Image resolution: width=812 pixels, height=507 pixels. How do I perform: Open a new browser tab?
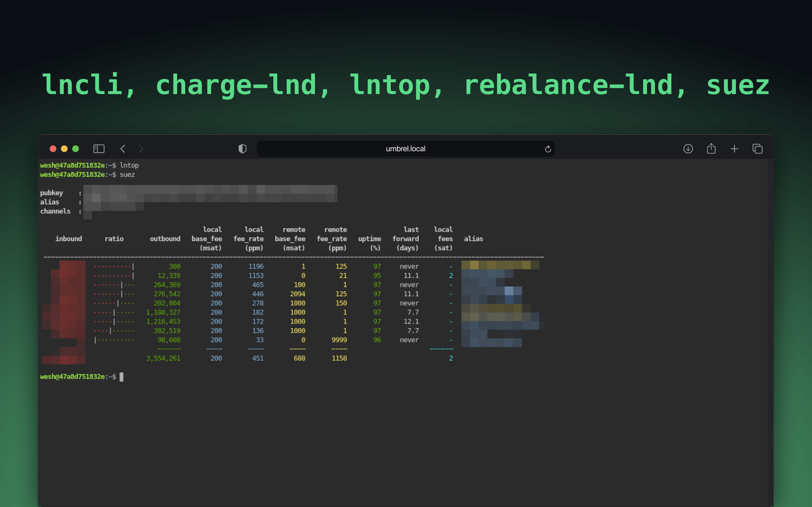point(734,148)
